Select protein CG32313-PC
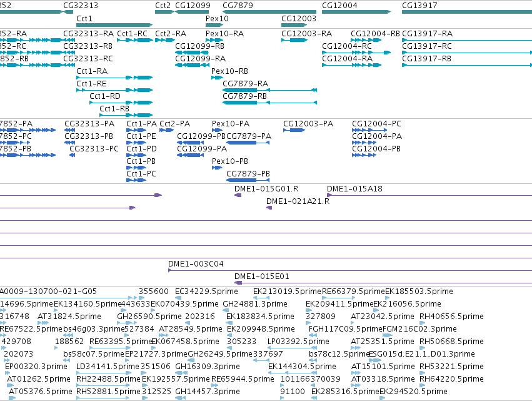This screenshot has width=532, height=401. [94, 149]
